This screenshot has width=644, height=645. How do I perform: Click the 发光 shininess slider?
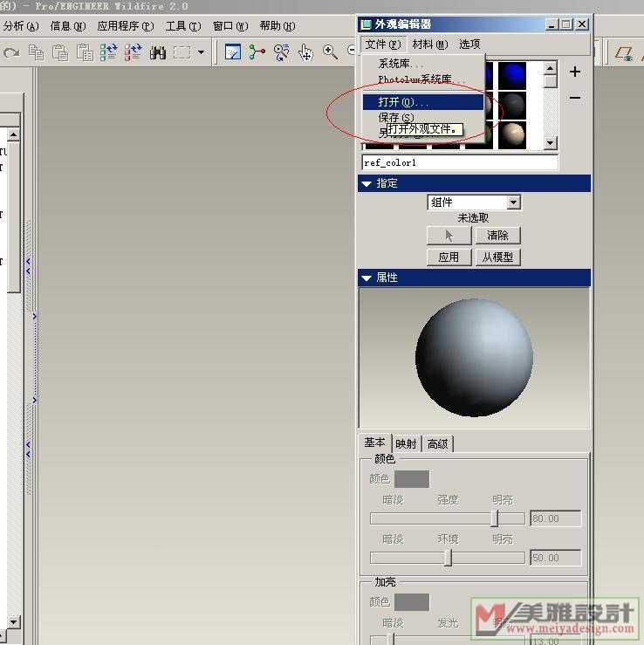point(448,640)
